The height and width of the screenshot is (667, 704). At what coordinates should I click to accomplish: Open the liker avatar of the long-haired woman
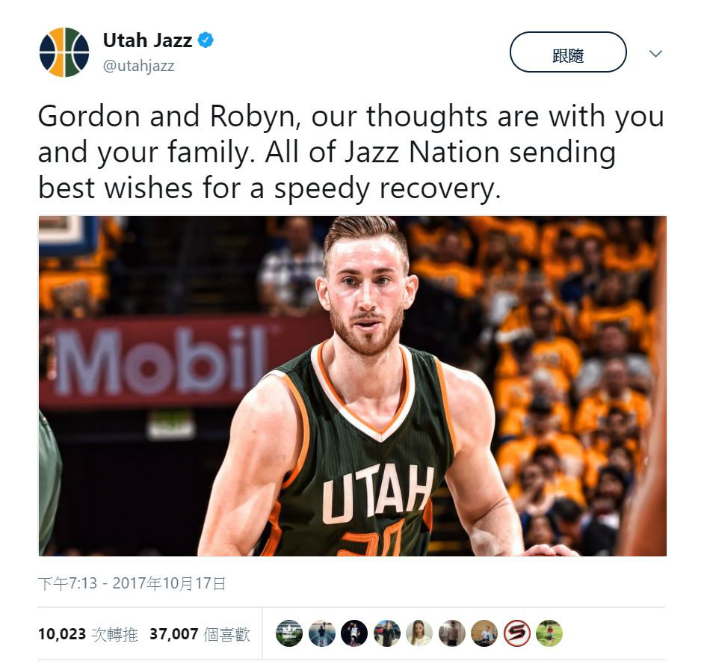pyautogui.click(x=419, y=633)
